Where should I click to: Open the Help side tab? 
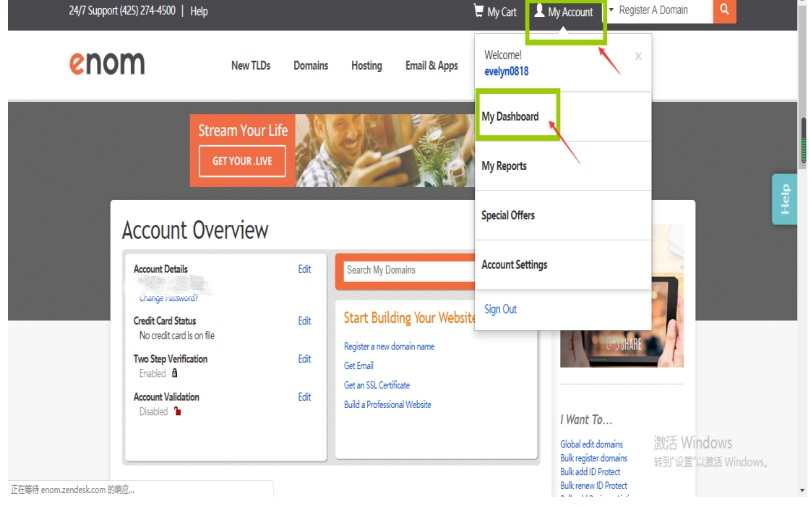click(784, 199)
